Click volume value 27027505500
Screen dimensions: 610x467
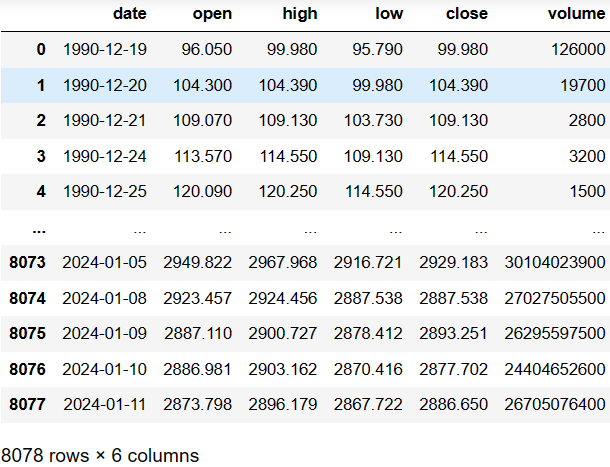point(555,298)
